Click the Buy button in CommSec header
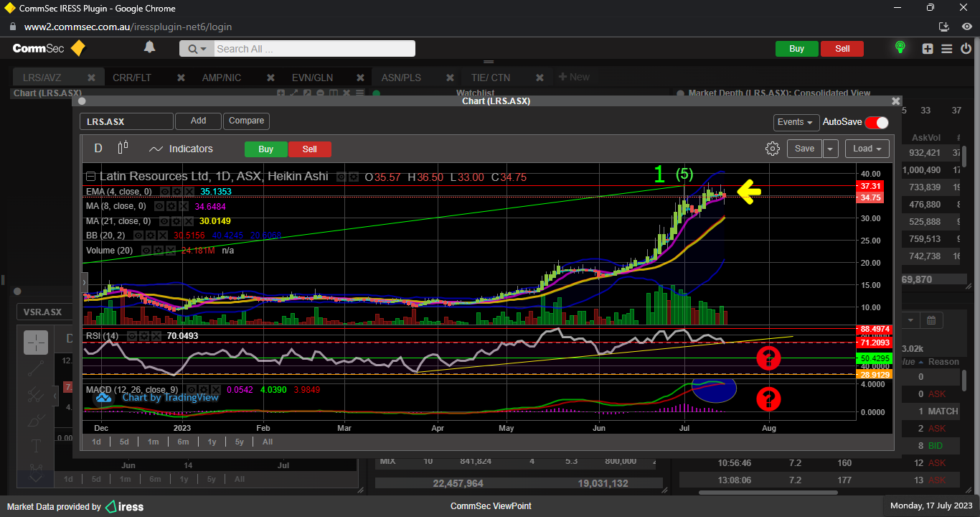The height and width of the screenshot is (517, 980). tap(796, 49)
